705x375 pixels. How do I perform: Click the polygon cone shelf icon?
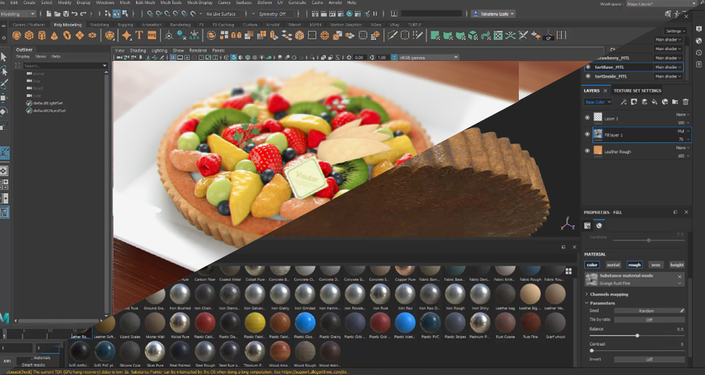click(x=54, y=36)
